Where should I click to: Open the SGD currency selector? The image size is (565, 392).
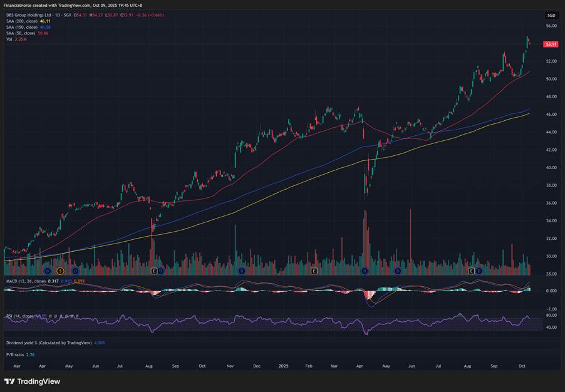pos(551,15)
